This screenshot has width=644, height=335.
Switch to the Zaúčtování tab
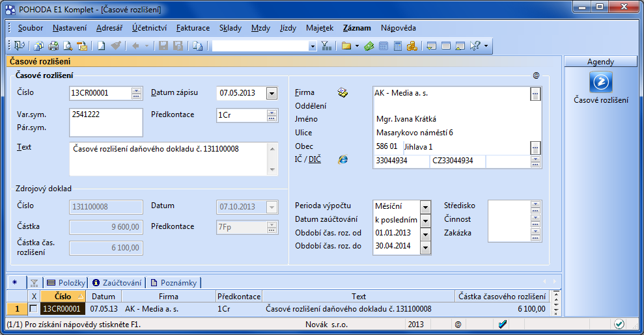tap(117, 282)
